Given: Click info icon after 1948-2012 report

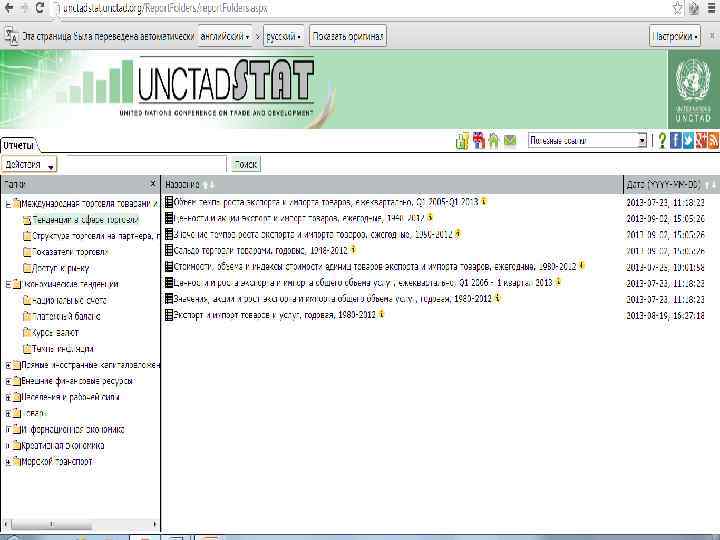Looking at the screenshot, I should point(353,249).
